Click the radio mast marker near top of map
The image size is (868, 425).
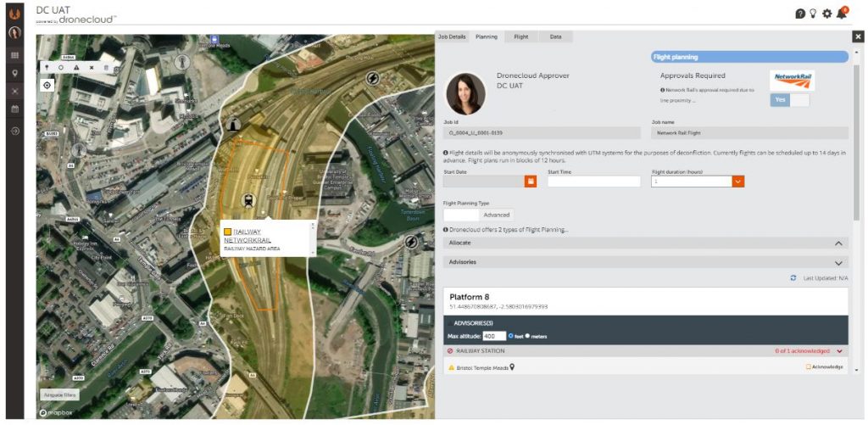[x=181, y=62]
